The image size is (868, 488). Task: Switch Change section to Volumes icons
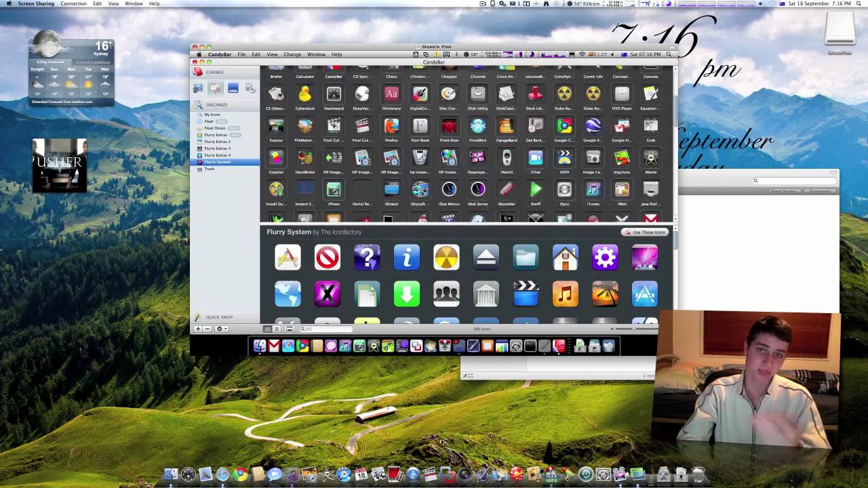[x=250, y=88]
